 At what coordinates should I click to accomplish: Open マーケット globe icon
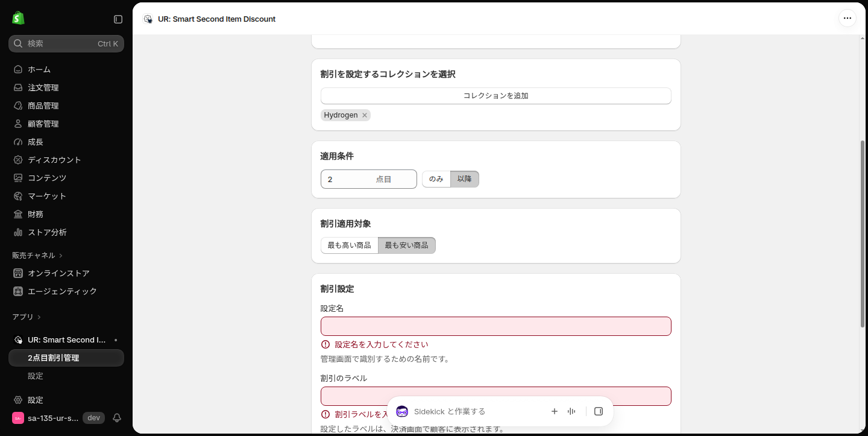(x=18, y=196)
